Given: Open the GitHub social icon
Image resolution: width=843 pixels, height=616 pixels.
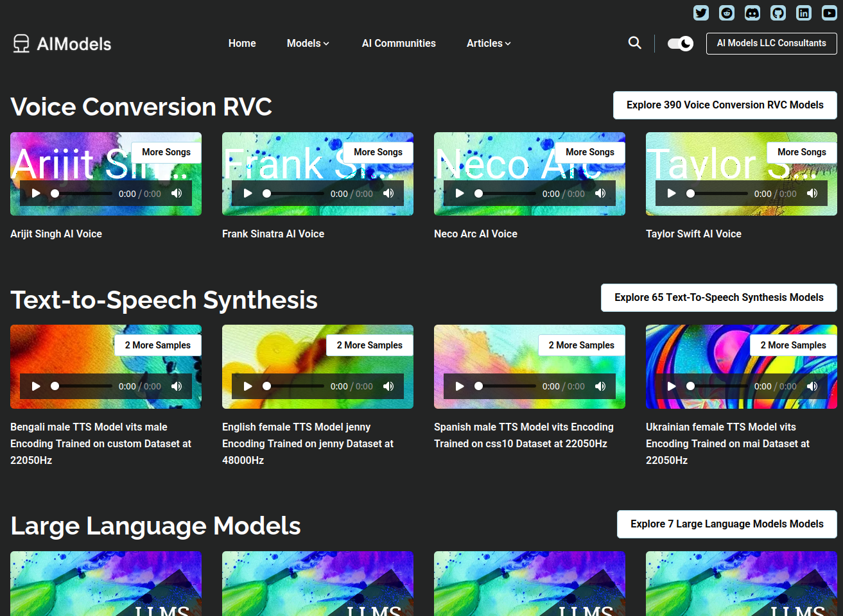Looking at the screenshot, I should (x=778, y=13).
